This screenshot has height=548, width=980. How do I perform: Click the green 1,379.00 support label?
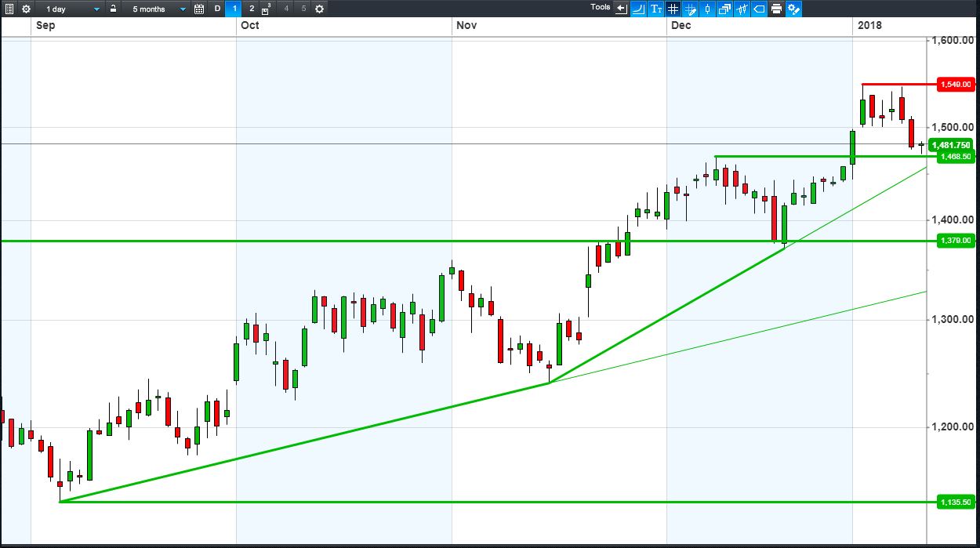(x=955, y=241)
